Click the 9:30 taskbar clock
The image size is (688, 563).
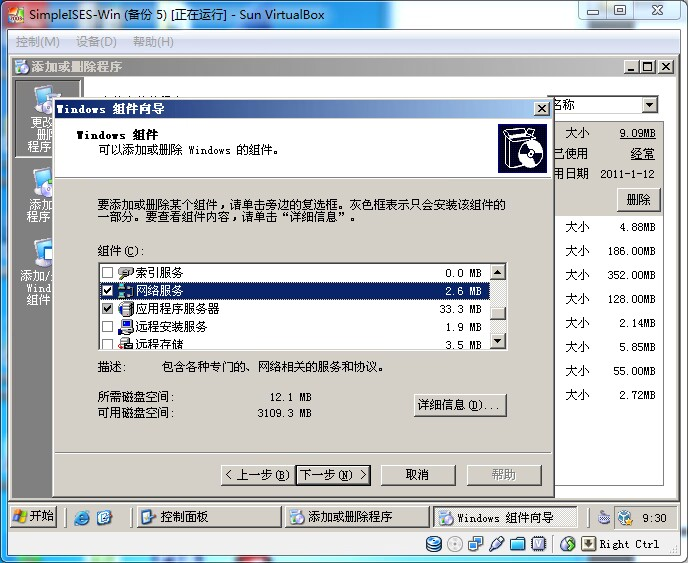pyautogui.click(x=654, y=518)
